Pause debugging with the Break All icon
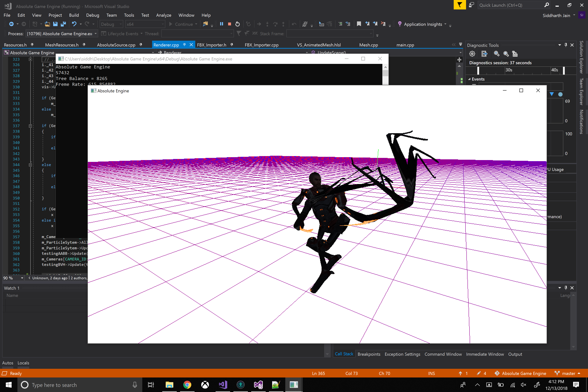Screen dimensions: 588x392 tap(222, 24)
